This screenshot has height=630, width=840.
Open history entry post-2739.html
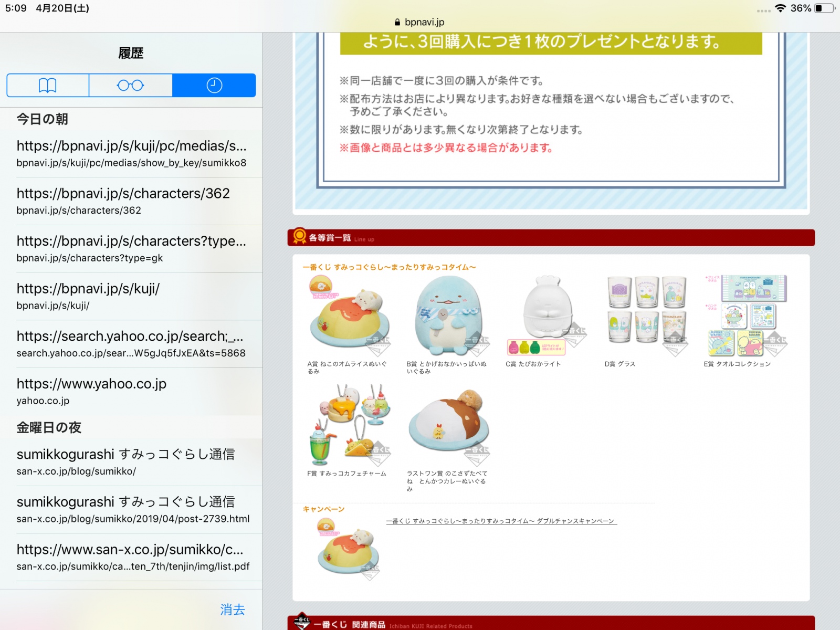[x=131, y=510]
